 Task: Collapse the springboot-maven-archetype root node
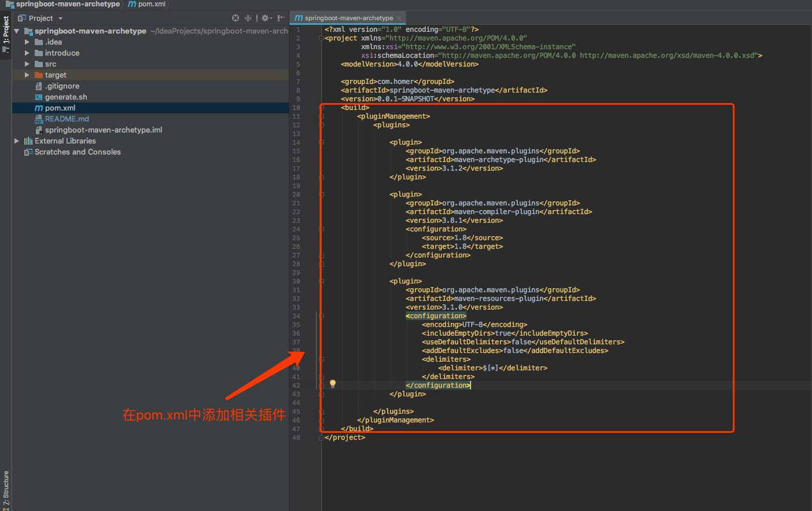point(17,31)
